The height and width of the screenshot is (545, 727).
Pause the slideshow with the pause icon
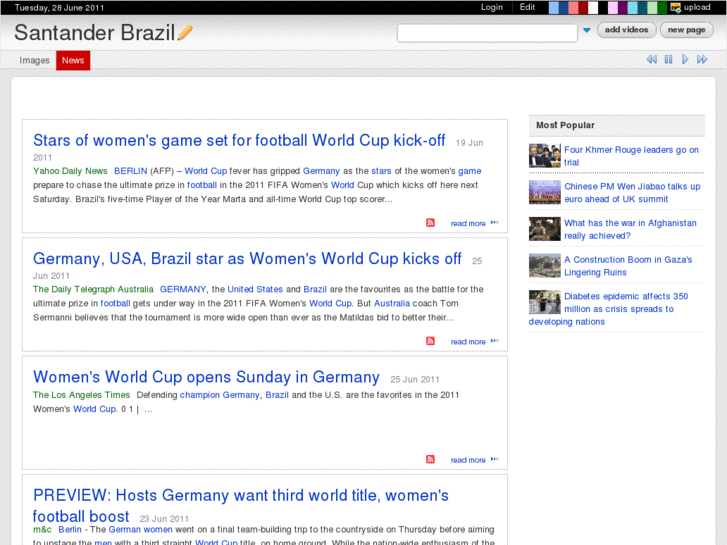(x=669, y=59)
